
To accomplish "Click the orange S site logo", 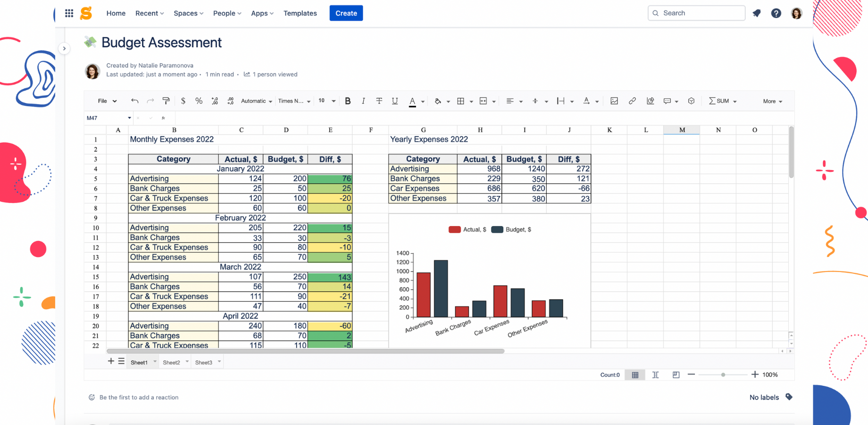I will [86, 13].
